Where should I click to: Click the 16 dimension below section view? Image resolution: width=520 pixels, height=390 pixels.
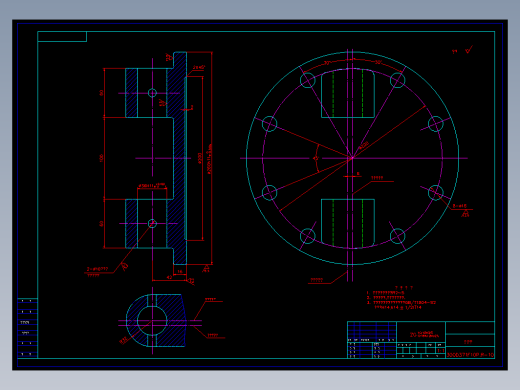click(x=180, y=272)
